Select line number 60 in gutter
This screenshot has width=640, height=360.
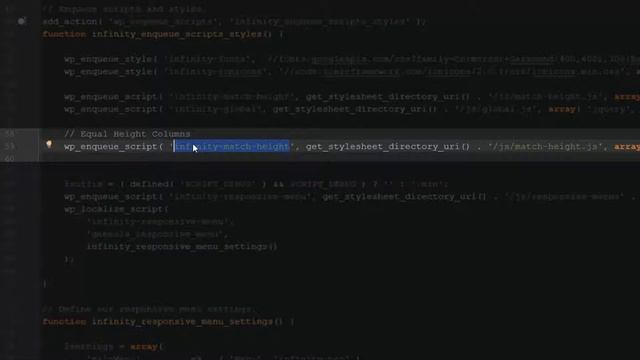pos(9,158)
